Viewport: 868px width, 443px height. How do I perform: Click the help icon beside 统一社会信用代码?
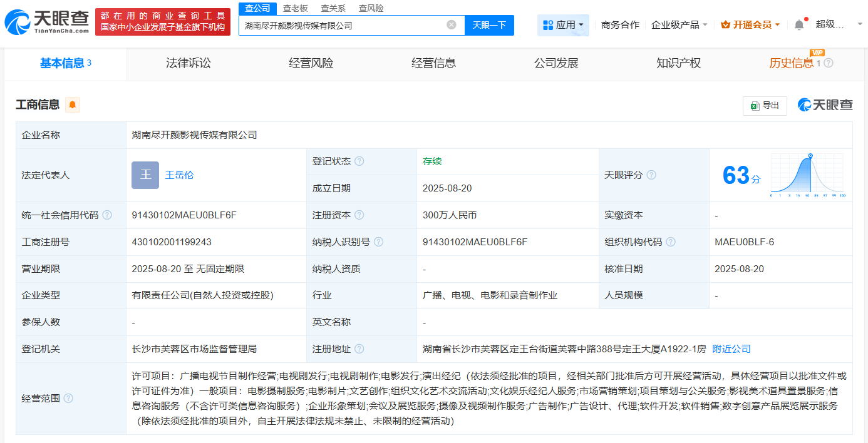[106, 214]
